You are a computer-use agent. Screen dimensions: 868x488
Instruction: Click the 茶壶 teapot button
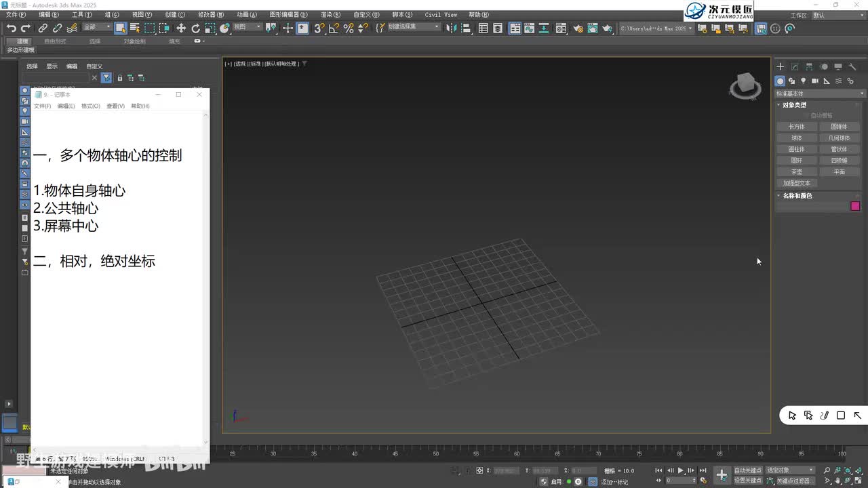[797, 171]
